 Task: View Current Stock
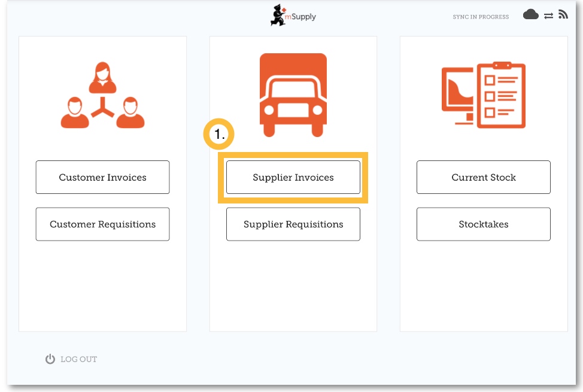(483, 177)
